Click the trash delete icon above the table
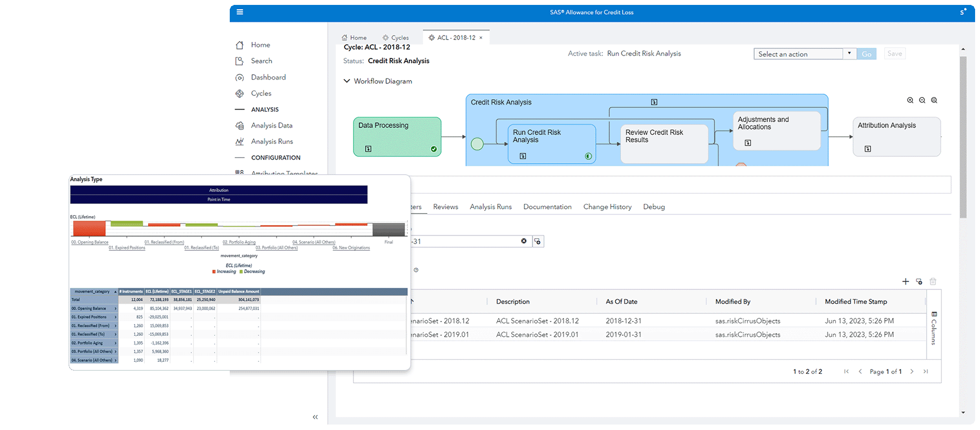The height and width of the screenshot is (430, 980). (x=933, y=282)
